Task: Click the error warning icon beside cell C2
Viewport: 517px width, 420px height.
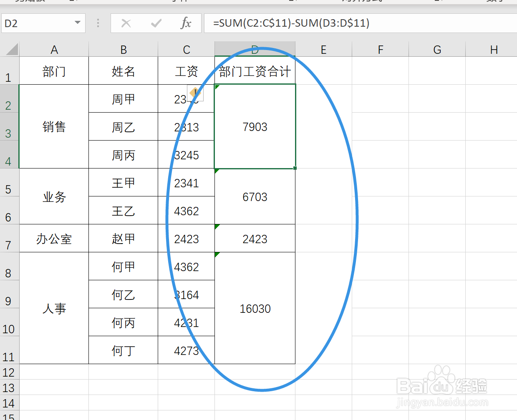Action: pos(194,93)
